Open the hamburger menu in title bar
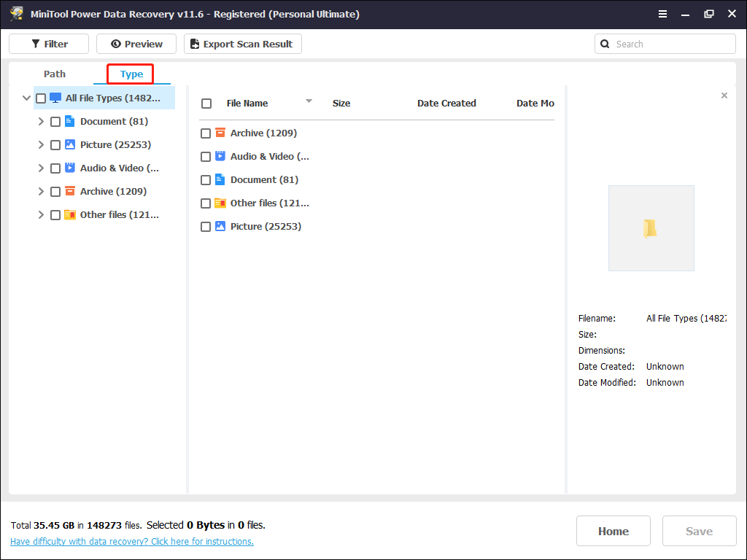Screen dimensions: 747x560 click(662, 14)
